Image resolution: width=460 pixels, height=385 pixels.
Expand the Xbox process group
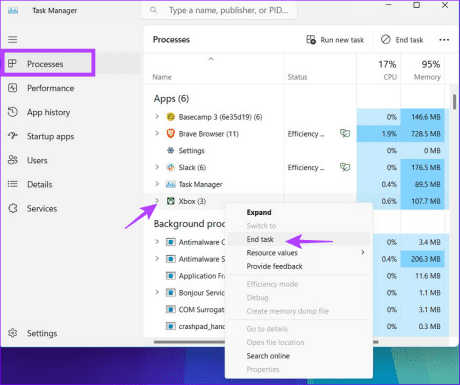[157, 201]
